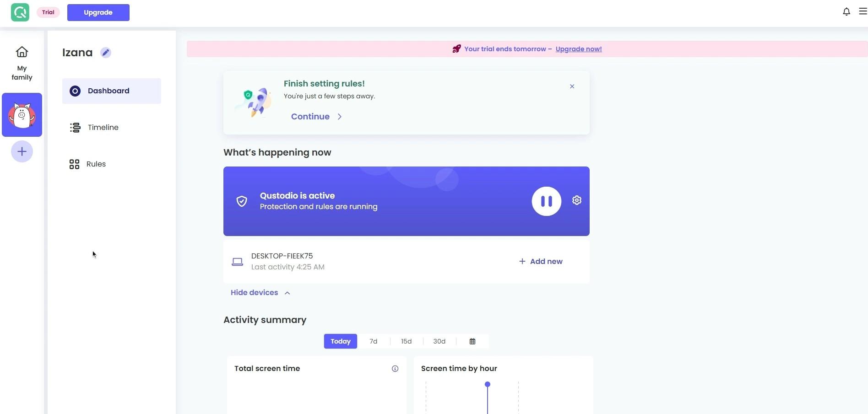868x414 pixels.
Task: Click the Upgrade button
Action: point(98,12)
